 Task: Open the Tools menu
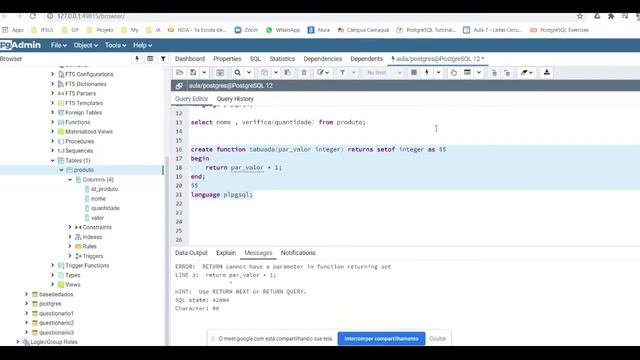(x=116, y=45)
